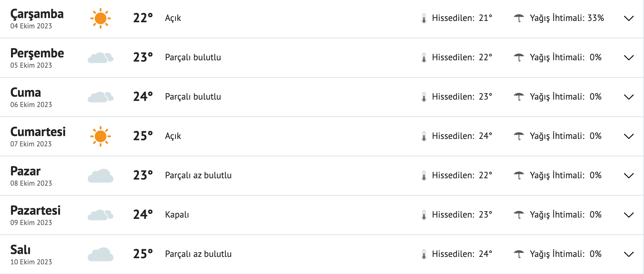Viewport: 644px width, 274px height.
Task: Click the thermometer icon in Salı row
Action: click(x=424, y=254)
